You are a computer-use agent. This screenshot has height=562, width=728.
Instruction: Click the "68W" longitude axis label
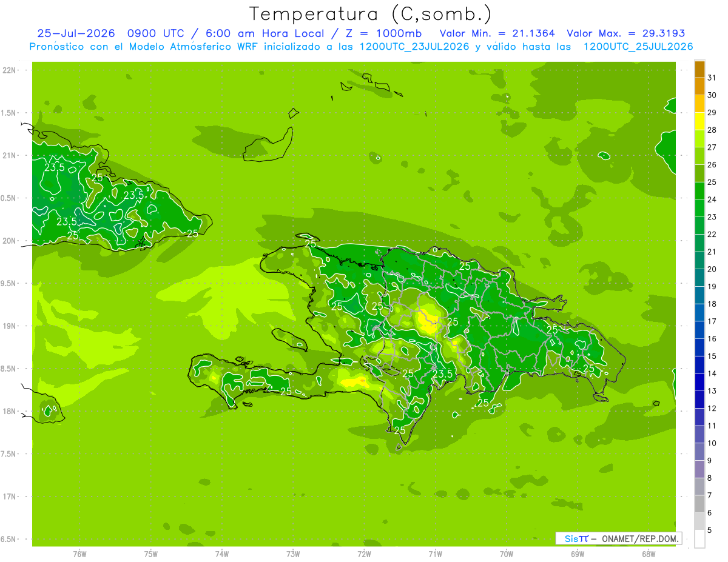click(x=649, y=554)
